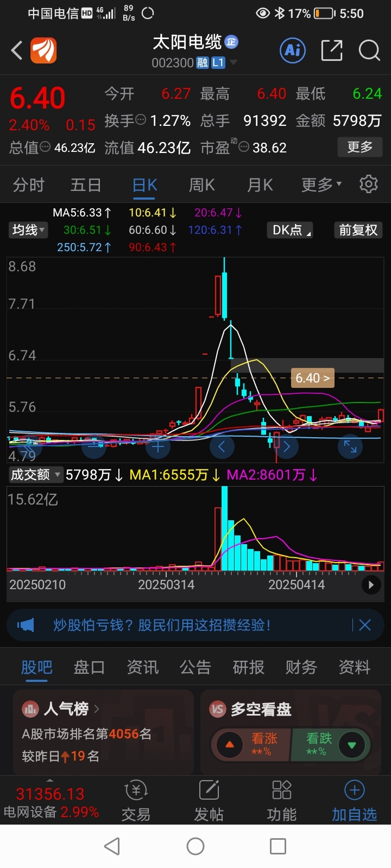This screenshot has height=868, width=391.
Task: Open the 研报 tab
Action: [248, 667]
